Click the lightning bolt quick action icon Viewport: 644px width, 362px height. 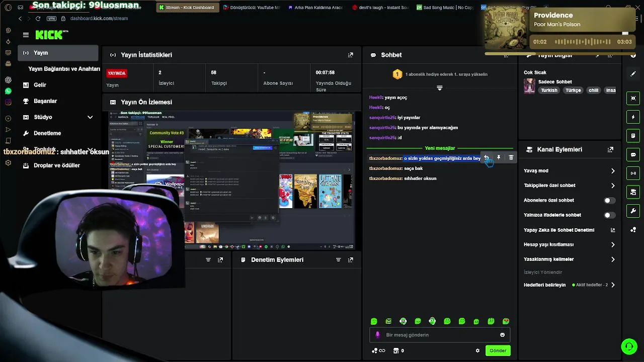click(633, 117)
